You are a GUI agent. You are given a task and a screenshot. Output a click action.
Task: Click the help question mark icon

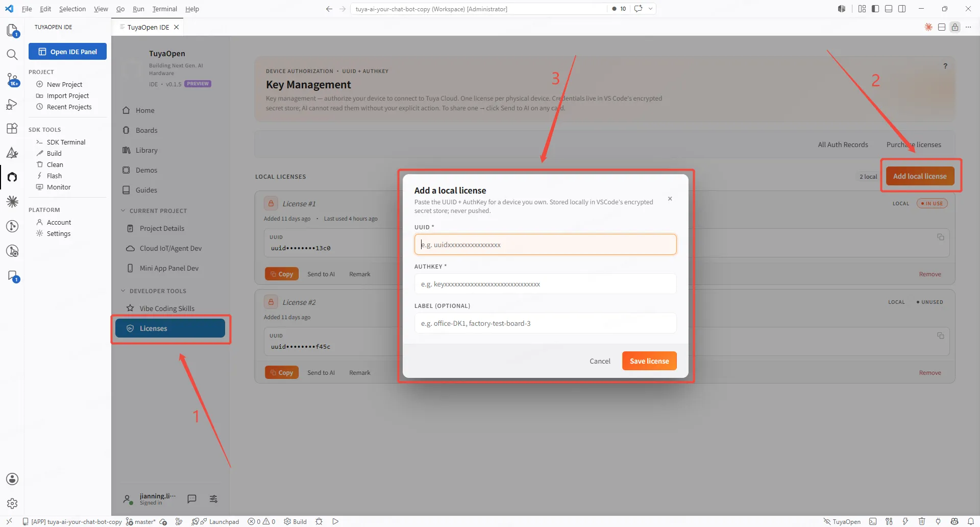tap(945, 66)
